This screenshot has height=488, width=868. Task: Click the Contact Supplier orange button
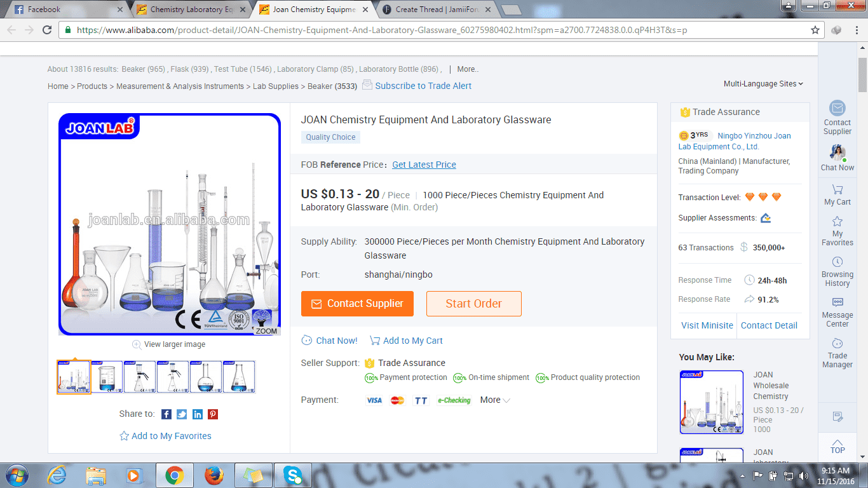357,304
